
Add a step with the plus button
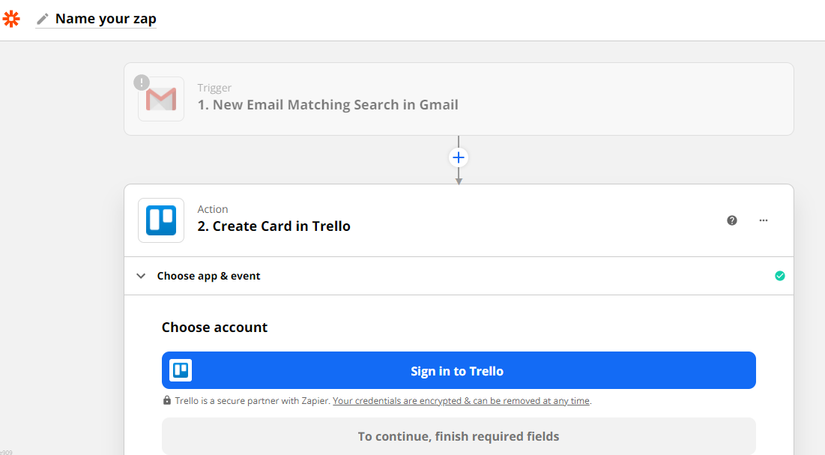(x=459, y=157)
